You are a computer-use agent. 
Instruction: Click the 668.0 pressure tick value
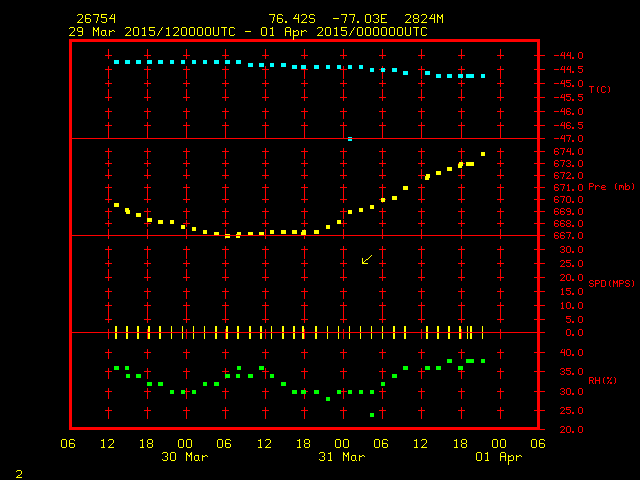click(568, 224)
